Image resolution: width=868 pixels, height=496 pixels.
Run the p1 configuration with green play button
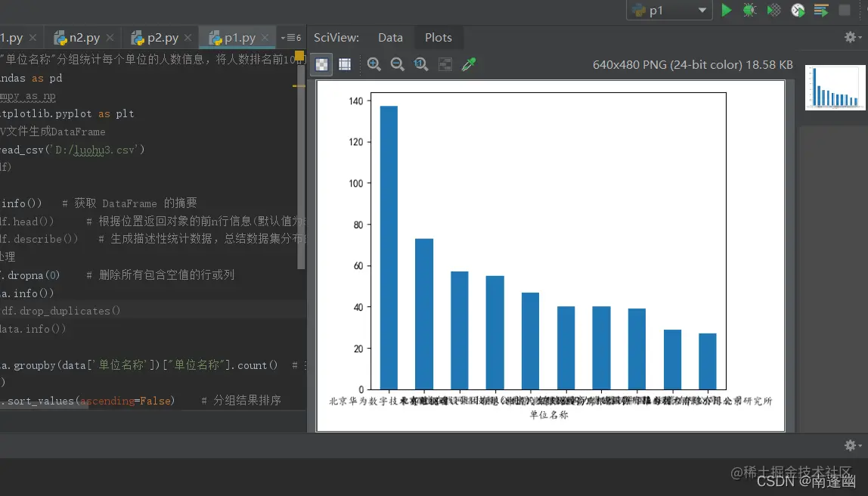click(727, 10)
